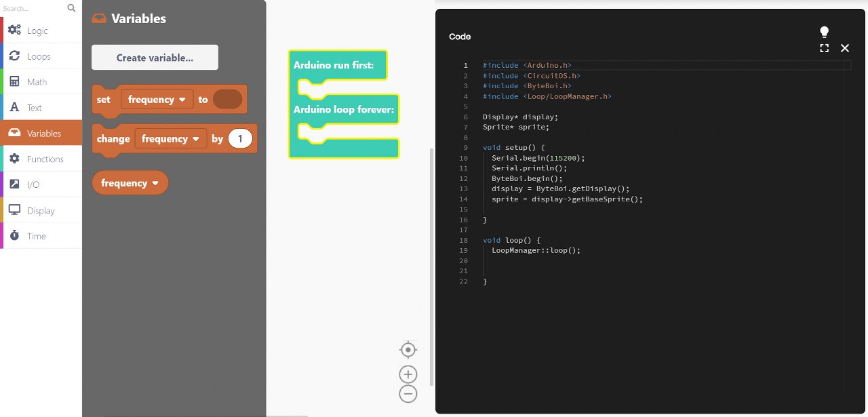Center the workspace with the target icon
The width and height of the screenshot is (868, 417).
(x=408, y=350)
